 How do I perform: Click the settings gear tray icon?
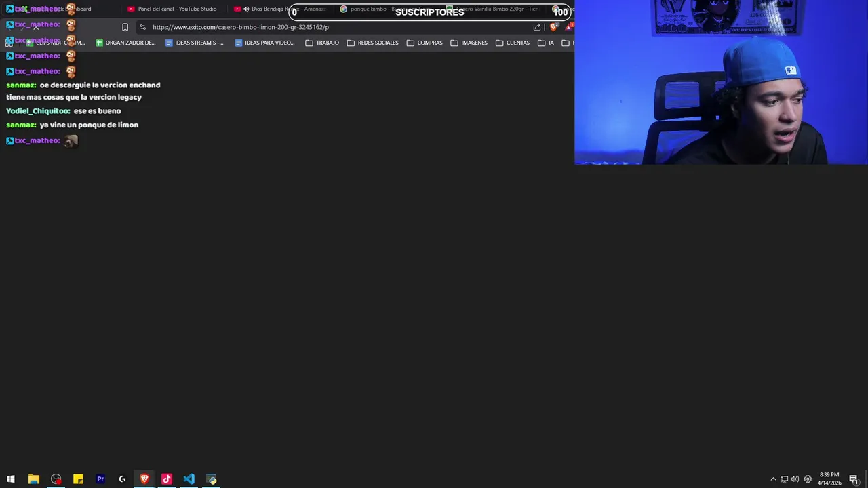808,479
